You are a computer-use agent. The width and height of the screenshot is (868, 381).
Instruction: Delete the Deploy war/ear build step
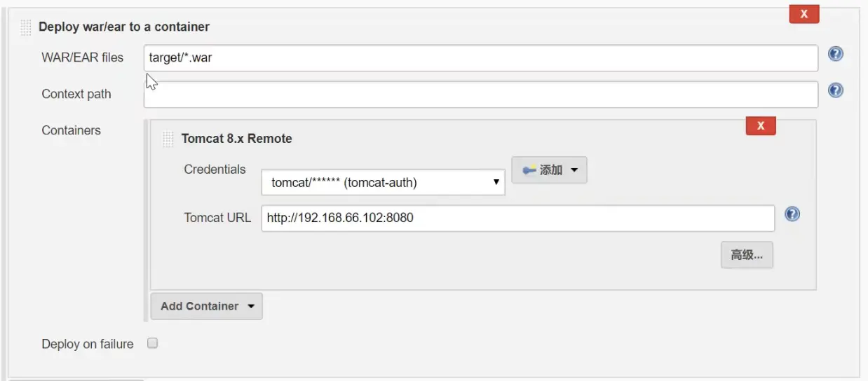803,14
